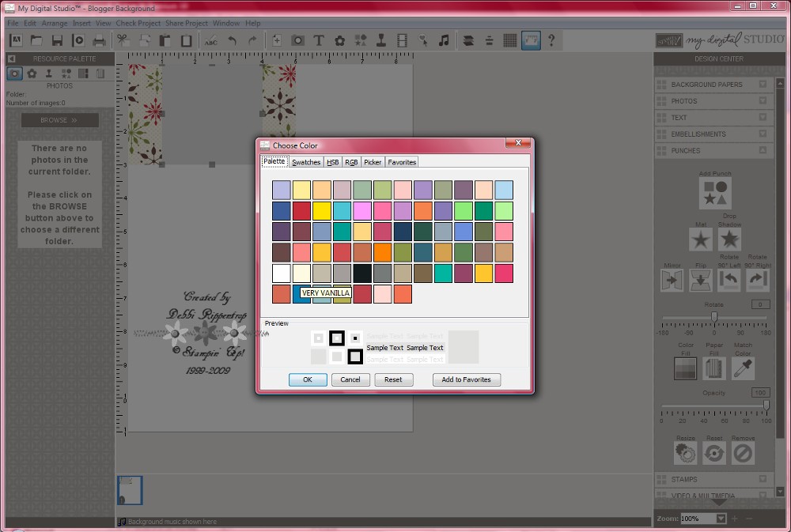Click the Cut scissors toolbar icon
791x532 pixels.
pyautogui.click(x=123, y=40)
